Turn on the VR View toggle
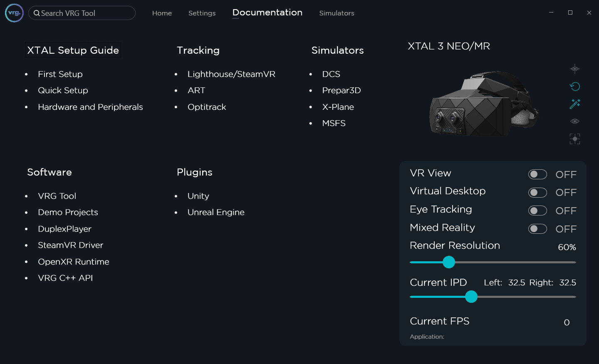599x364 pixels. pos(537,174)
